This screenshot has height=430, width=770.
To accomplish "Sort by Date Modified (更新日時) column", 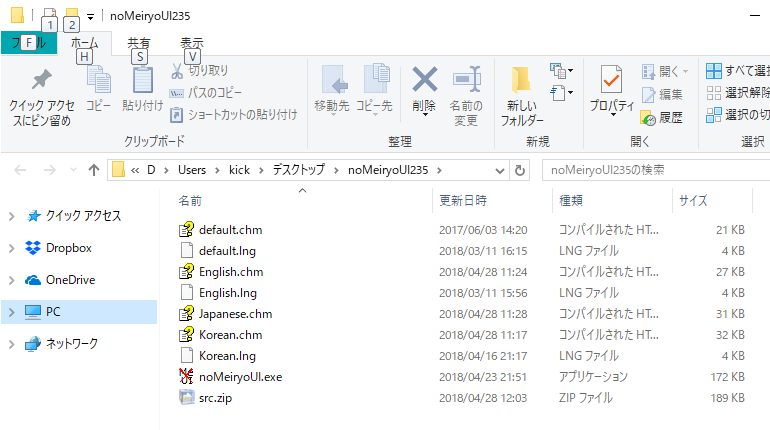I will coord(463,201).
